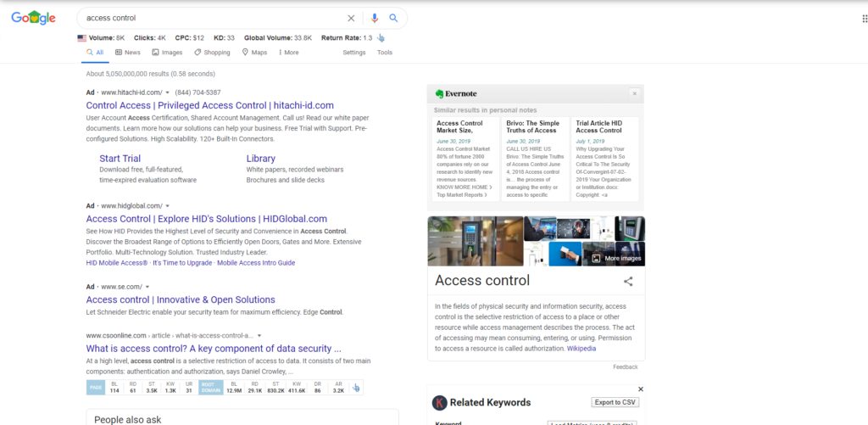Open It's Time to Upgrade sitelink
Image resolution: width=868 pixels, height=425 pixels.
coord(183,263)
